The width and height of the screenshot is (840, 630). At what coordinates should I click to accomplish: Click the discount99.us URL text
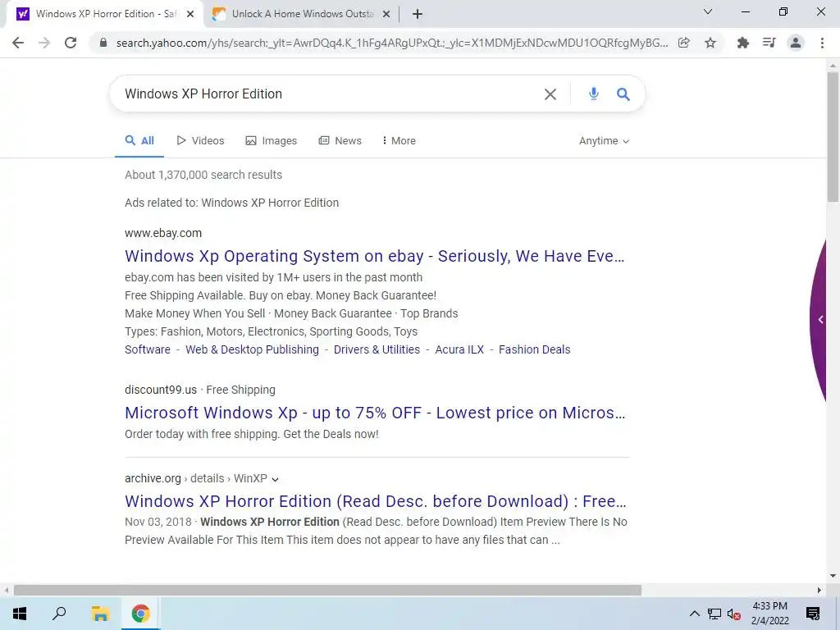pyautogui.click(x=161, y=390)
